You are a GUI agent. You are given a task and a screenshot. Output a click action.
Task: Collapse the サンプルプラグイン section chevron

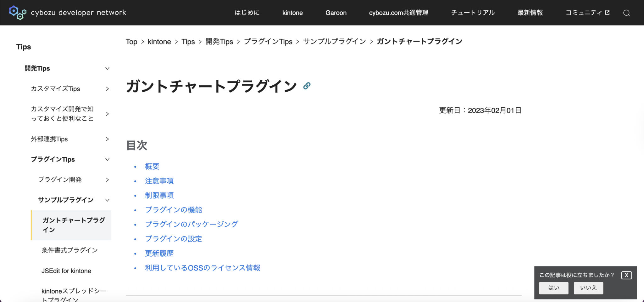(107, 200)
